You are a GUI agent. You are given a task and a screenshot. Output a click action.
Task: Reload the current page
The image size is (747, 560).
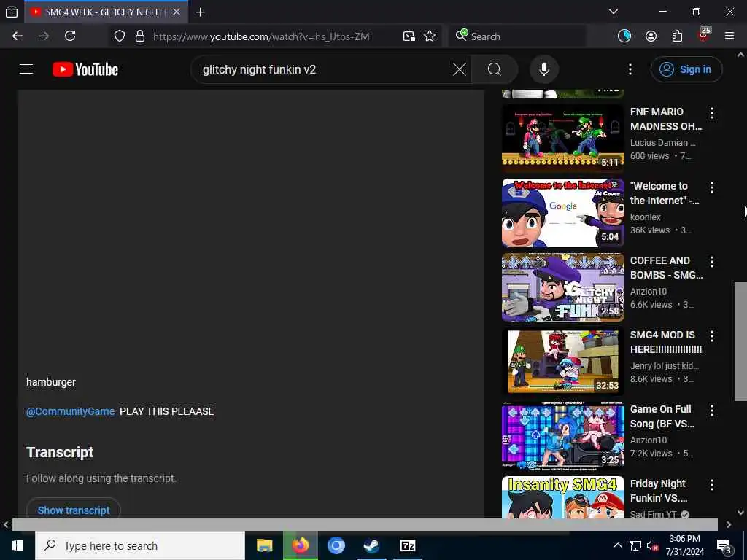(x=70, y=36)
